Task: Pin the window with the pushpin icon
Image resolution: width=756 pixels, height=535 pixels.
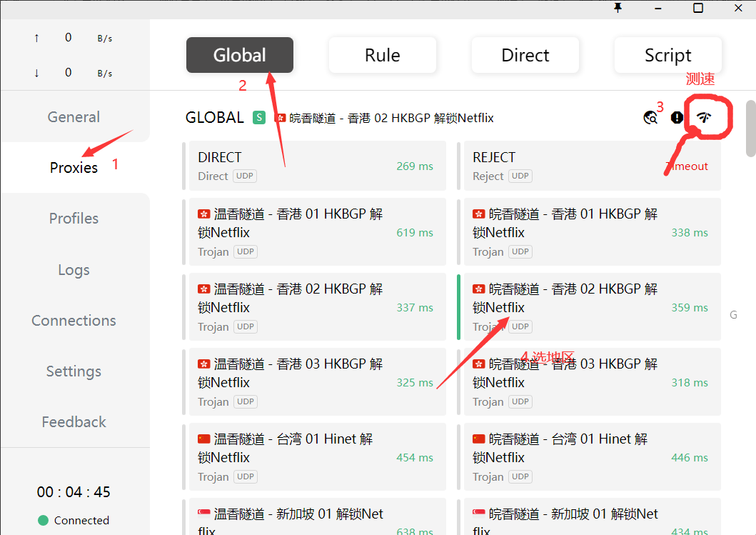Action: [618, 8]
